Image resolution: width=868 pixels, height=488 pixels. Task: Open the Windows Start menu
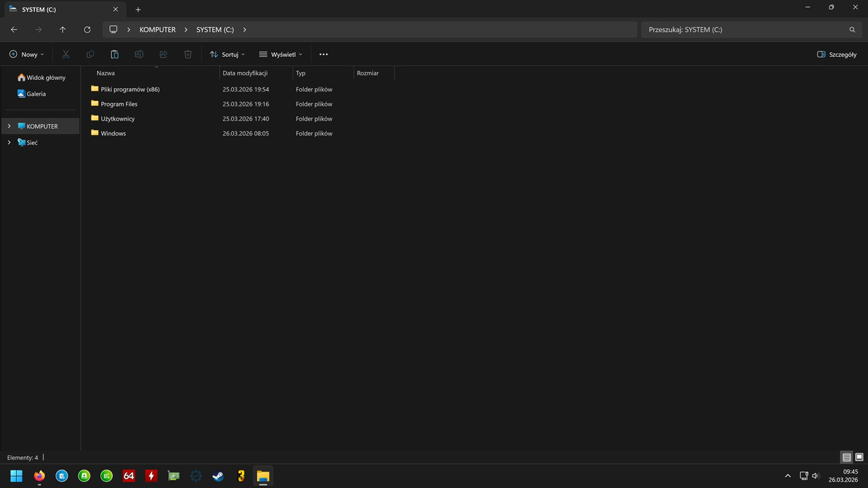pyautogui.click(x=16, y=476)
